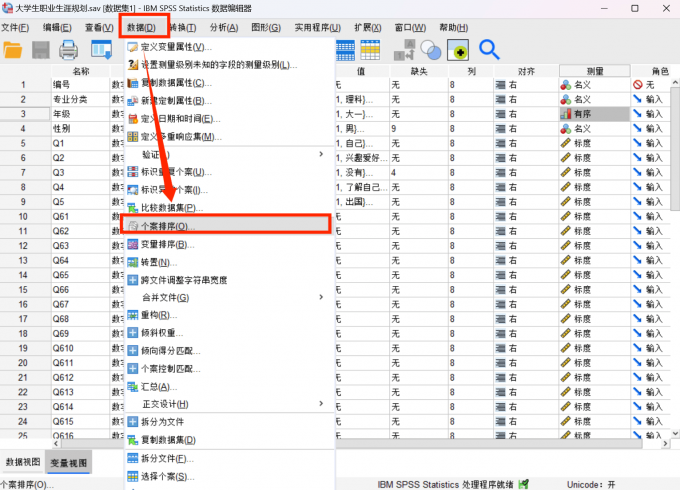Viewport: 680px width, 490px height.
Task: Open the 扩展(X) menu
Action: pyautogui.click(x=368, y=28)
